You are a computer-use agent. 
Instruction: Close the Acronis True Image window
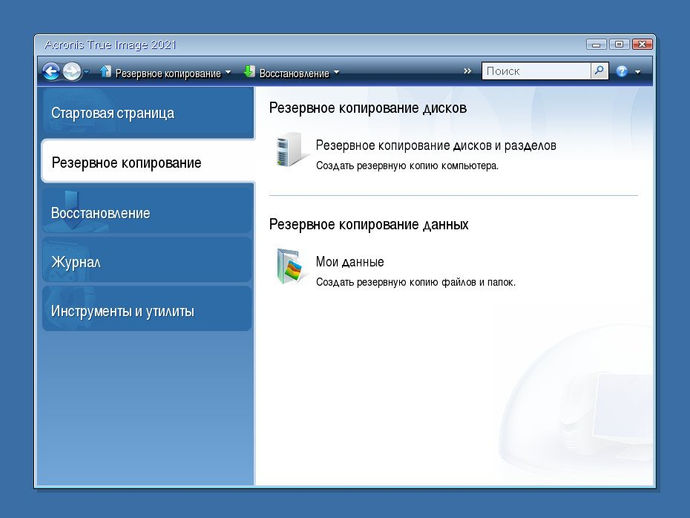(x=642, y=44)
